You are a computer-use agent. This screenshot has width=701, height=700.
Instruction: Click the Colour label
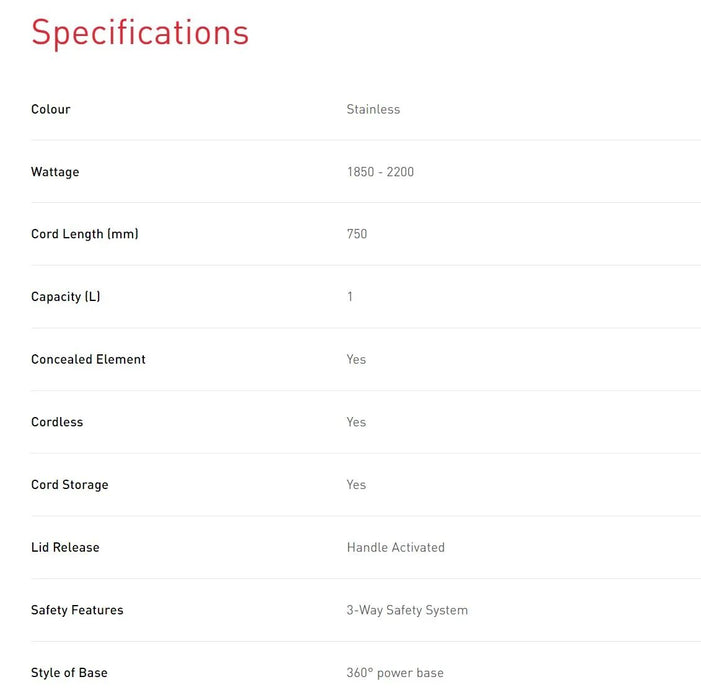(51, 109)
